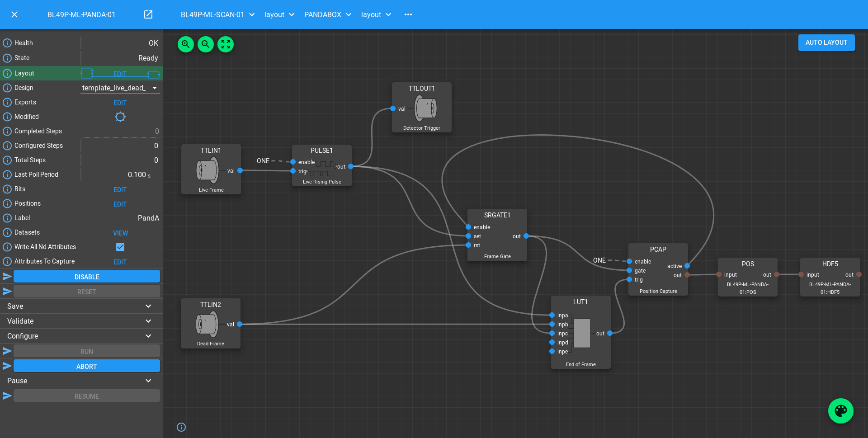
Task: Click the info icon next to Health
Action: 7,43
